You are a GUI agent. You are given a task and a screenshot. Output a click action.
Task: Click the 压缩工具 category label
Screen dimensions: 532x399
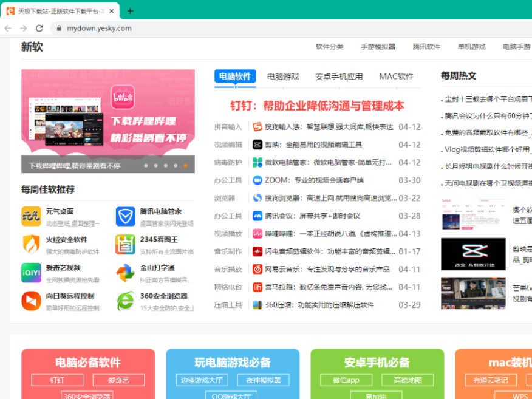228,305
